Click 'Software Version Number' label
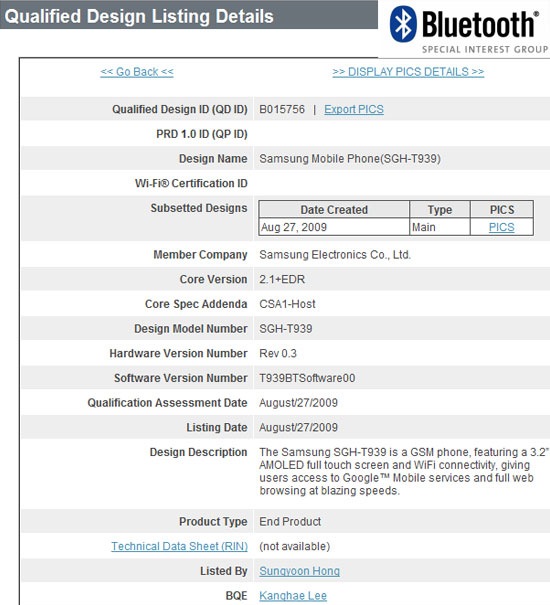 point(181,378)
